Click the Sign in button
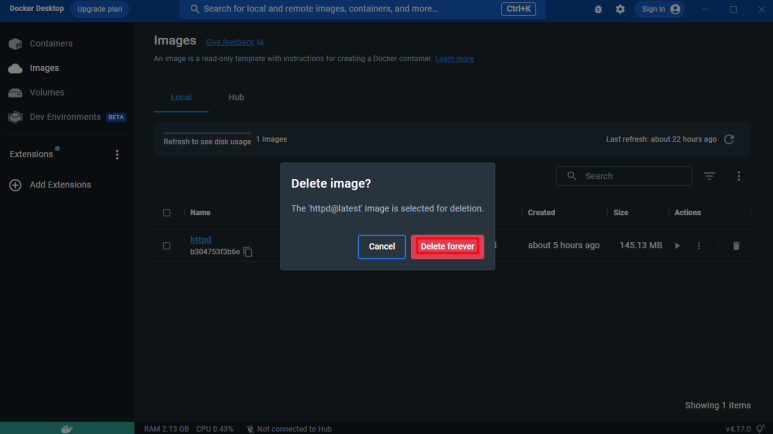 pos(660,9)
